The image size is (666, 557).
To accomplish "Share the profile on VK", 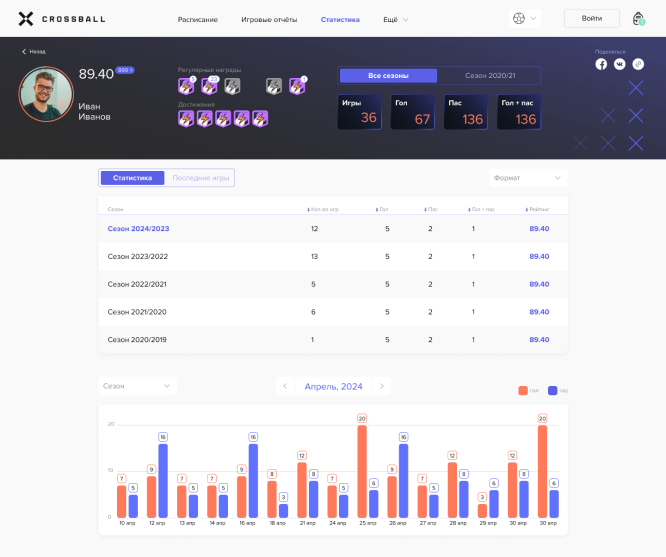I will (620, 64).
